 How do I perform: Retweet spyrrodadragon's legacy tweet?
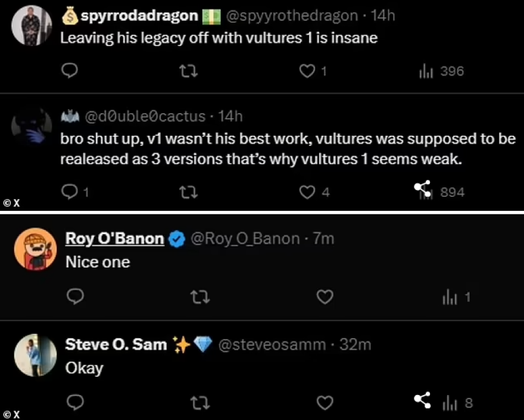pyautogui.click(x=188, y=71)
